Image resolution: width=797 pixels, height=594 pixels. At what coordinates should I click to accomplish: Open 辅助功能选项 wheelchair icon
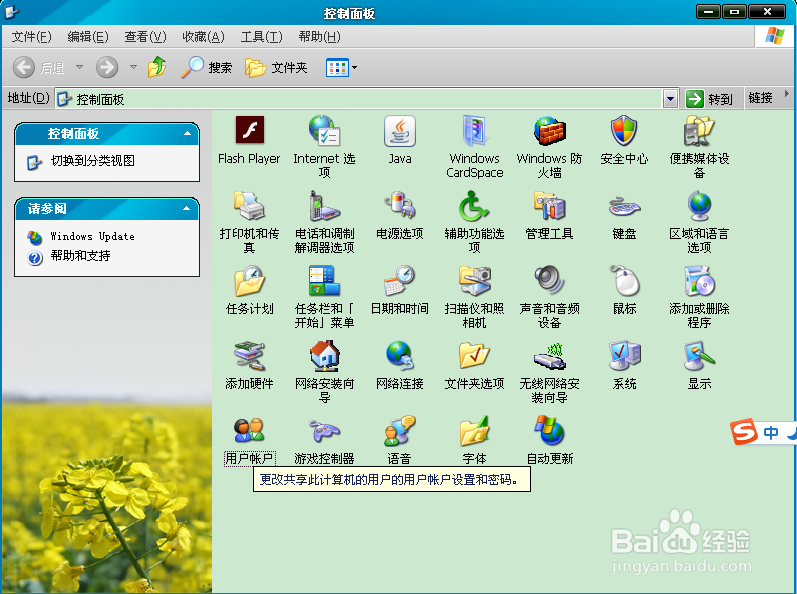[474, 205]
